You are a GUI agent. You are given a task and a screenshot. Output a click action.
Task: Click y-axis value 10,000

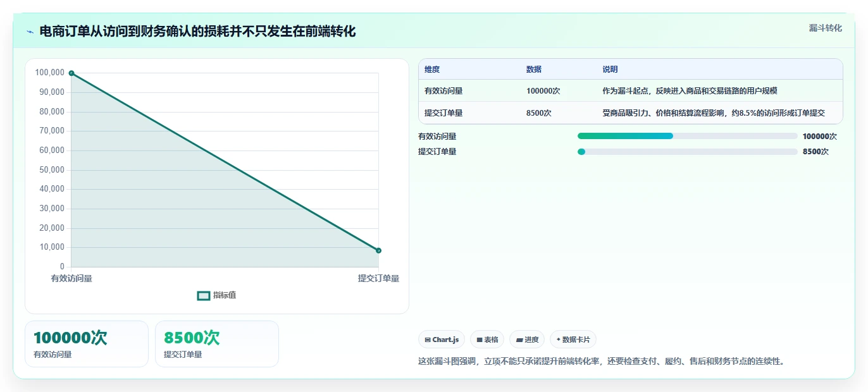(x=52, y=247)
